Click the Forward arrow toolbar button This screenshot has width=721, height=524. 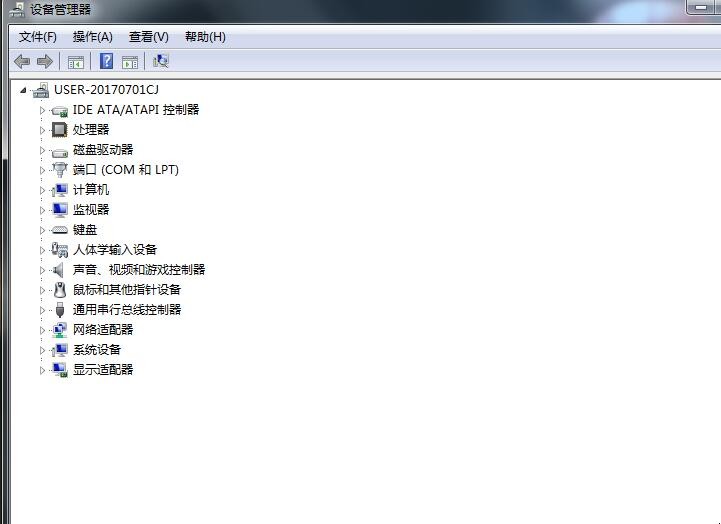tap(44, 61)
